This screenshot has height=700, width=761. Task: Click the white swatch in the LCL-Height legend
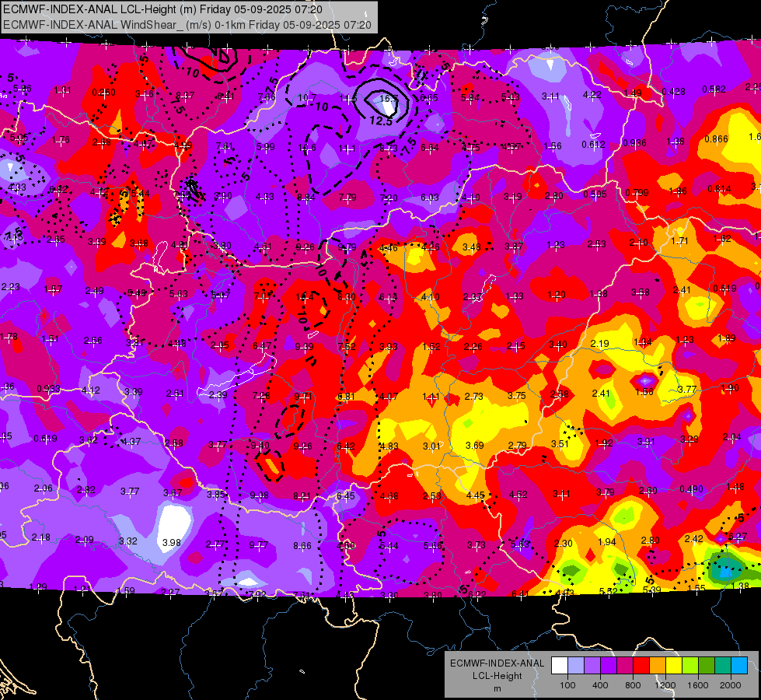pos(560,666)
